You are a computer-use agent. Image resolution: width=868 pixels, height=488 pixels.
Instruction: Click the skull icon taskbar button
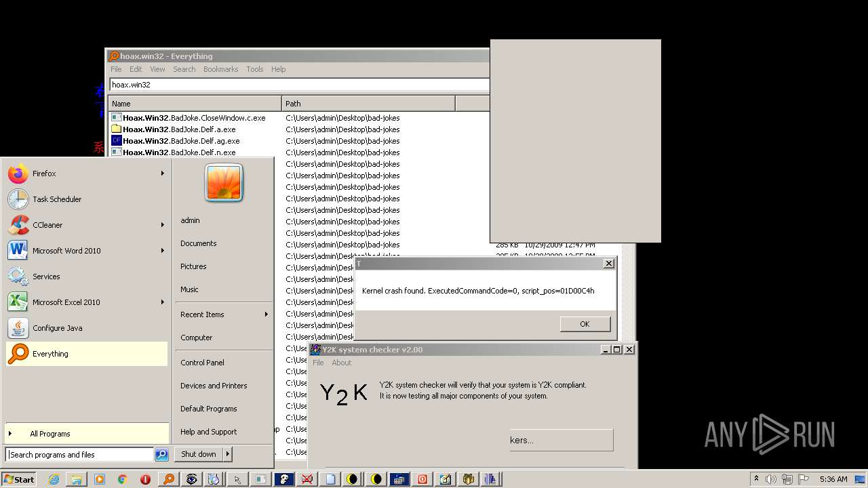click(x=283, y=479)
